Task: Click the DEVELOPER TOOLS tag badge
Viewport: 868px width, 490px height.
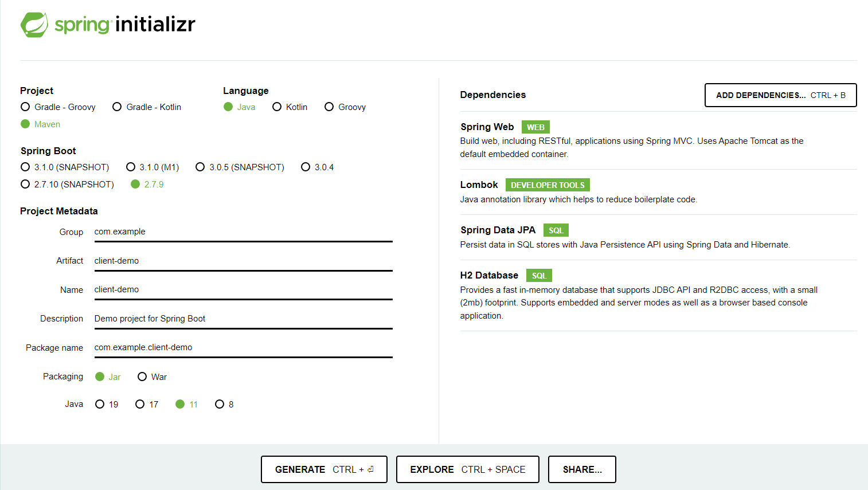Action: 548,185
